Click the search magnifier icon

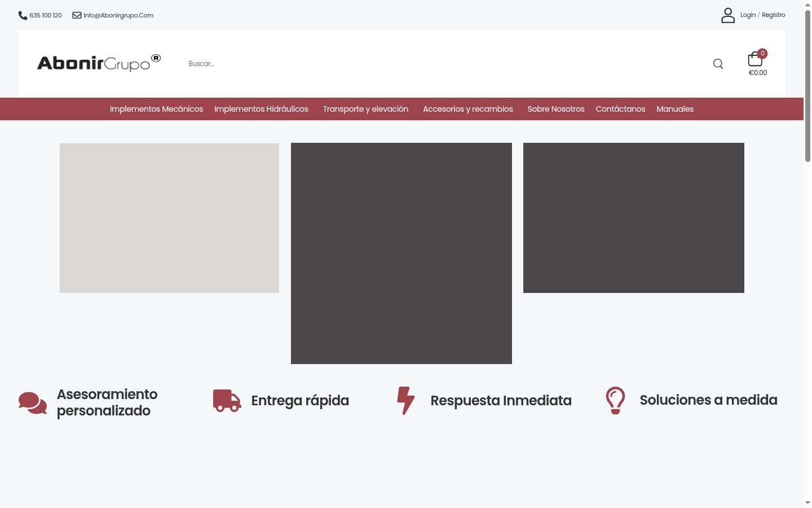point(718,64)
